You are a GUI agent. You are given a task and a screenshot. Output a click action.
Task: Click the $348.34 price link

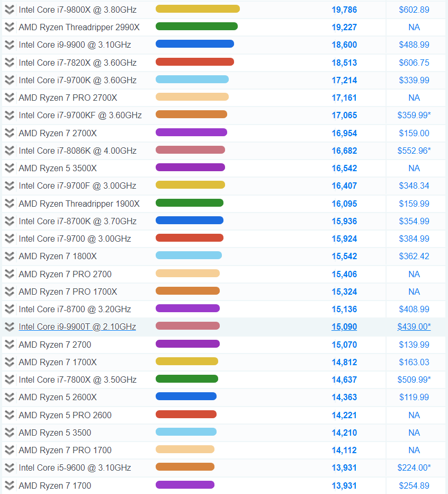pos(414,186)
